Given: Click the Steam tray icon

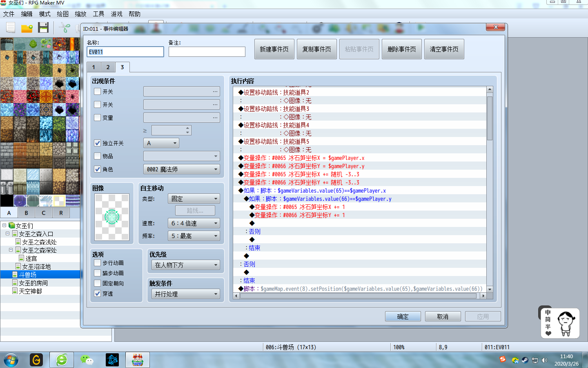Looking at the screenshot, I should (x=525, y=360).
